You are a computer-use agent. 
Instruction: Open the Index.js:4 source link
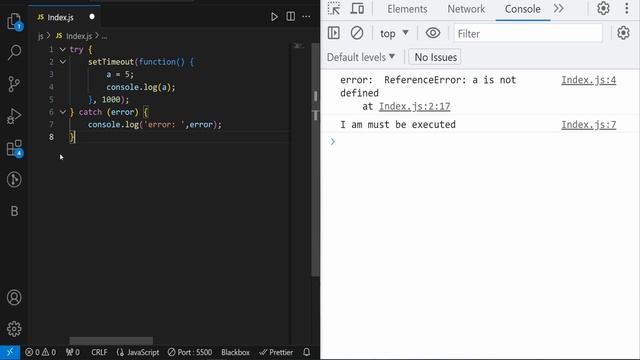point(588,80)
